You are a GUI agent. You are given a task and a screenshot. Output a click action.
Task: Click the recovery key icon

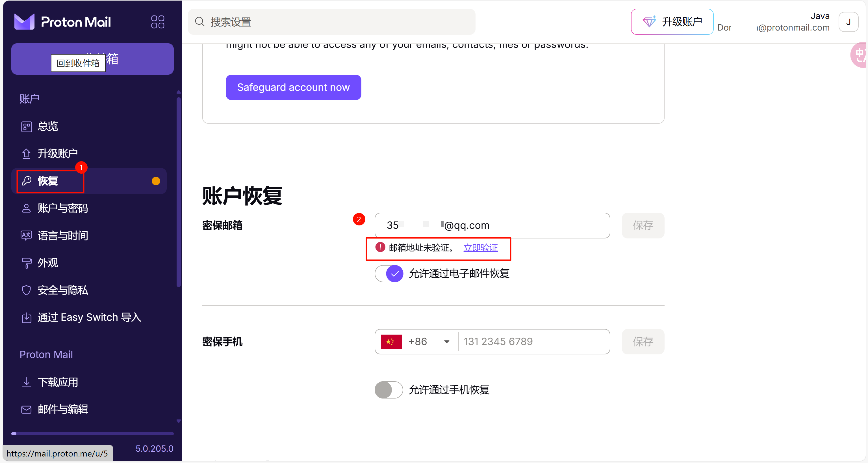(26, 181)
